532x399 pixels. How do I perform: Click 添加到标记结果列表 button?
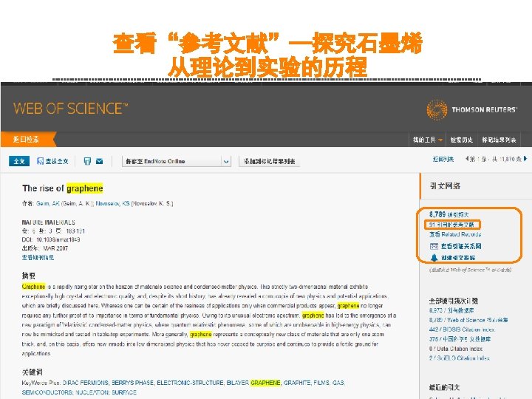pyautogui.click(x=269, y=161)
